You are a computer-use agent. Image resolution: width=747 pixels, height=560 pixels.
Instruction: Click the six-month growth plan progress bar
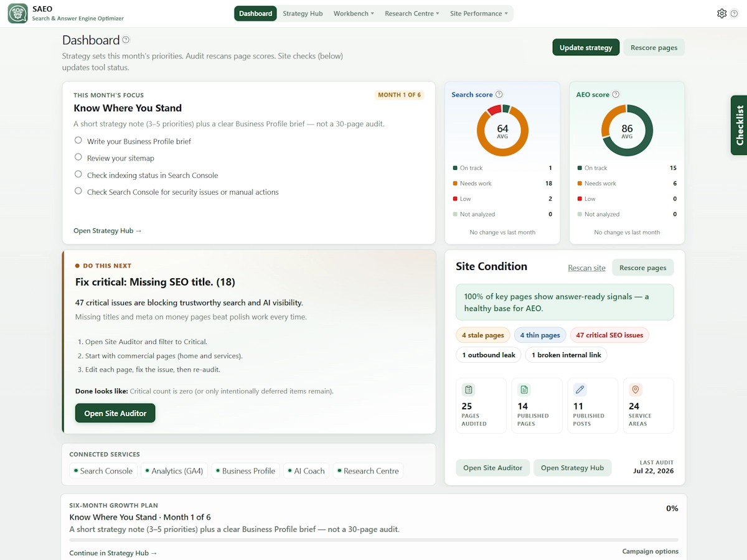click(x=374, y=540)
